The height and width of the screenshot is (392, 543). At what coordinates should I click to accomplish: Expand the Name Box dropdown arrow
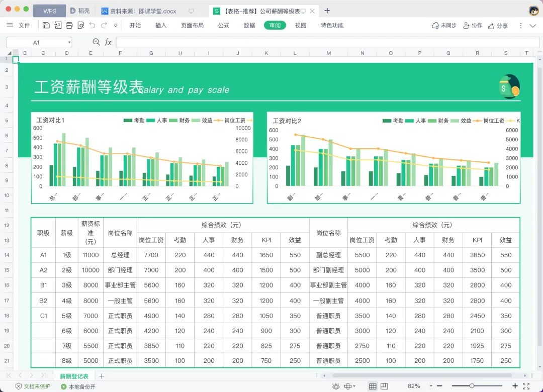tap(69, 43)
